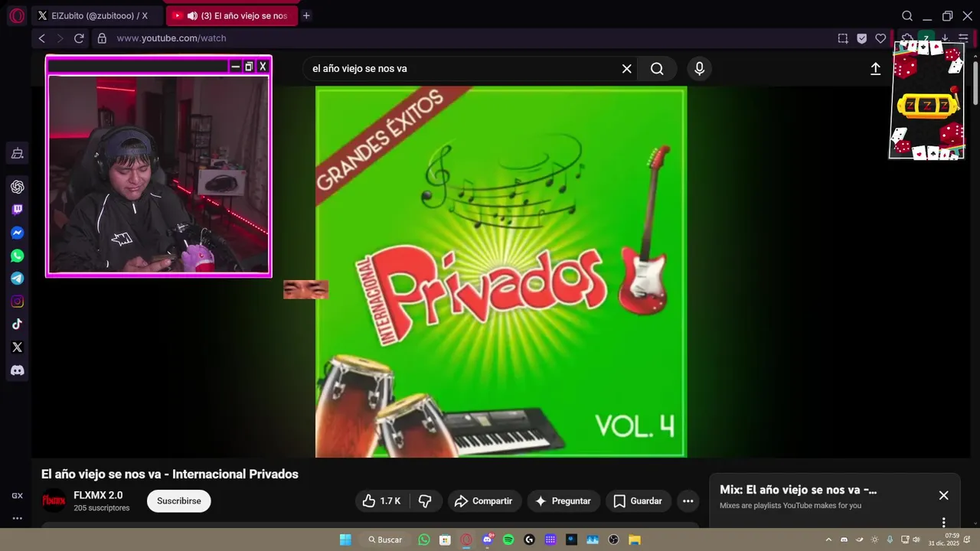Click the Mix: El año viejo title
The image size is (980, 551).
click(798, 490)
